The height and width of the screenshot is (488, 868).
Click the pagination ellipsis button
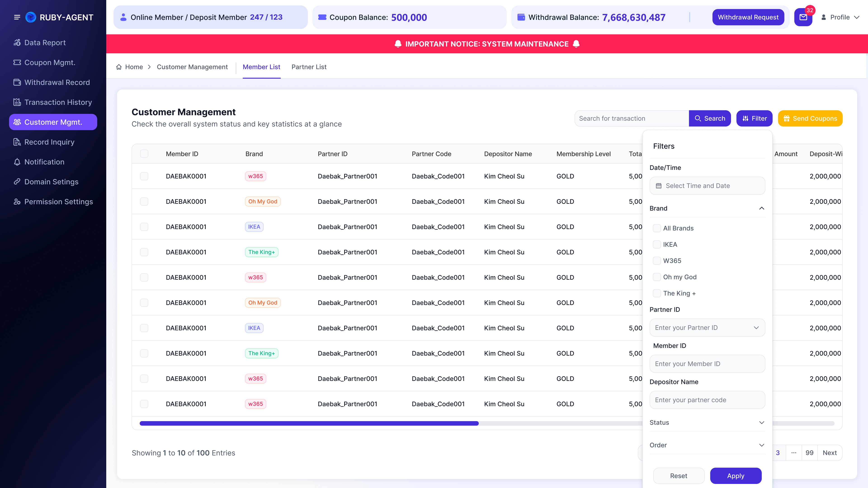(x=794, y=453)
